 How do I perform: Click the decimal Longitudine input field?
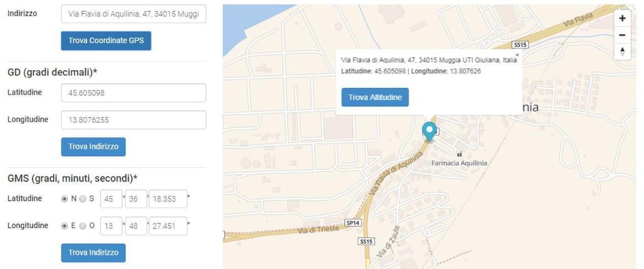133,120
